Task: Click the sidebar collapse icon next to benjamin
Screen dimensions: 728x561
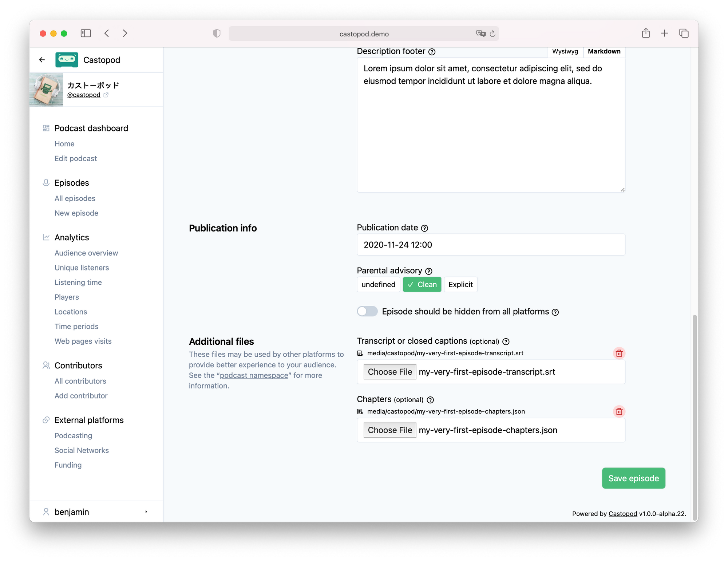Action: click(x=146, y=511)
